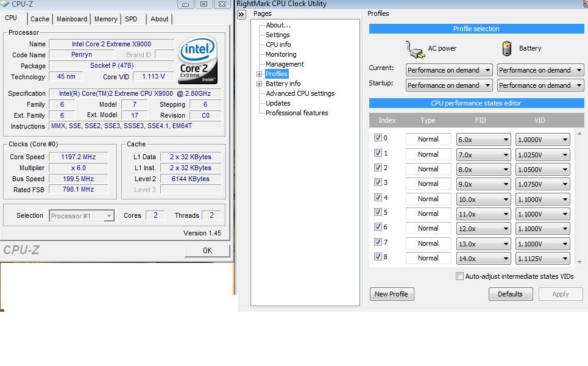Click the New Profile button
The image size is (588, 366).
point(392,294)
